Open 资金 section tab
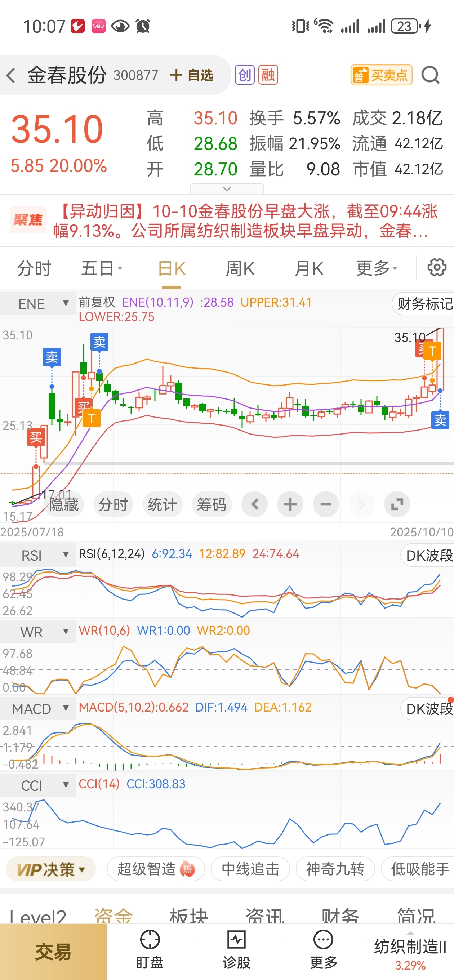 (x=113, y=916)
